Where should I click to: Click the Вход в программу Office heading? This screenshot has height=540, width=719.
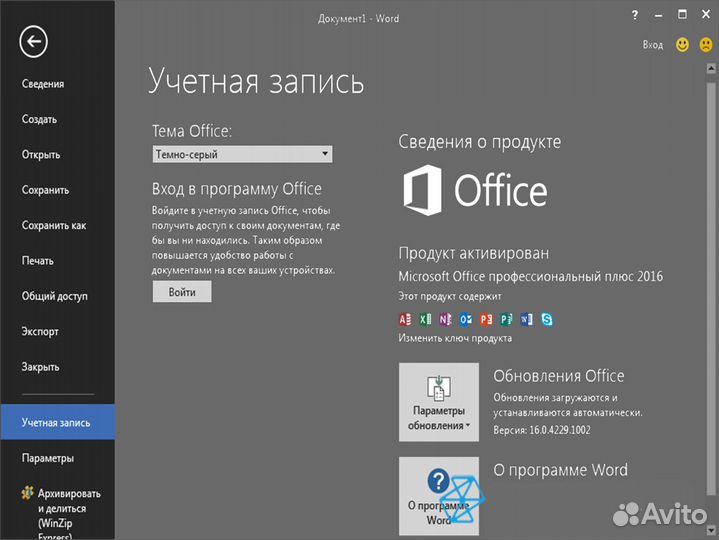237,189
